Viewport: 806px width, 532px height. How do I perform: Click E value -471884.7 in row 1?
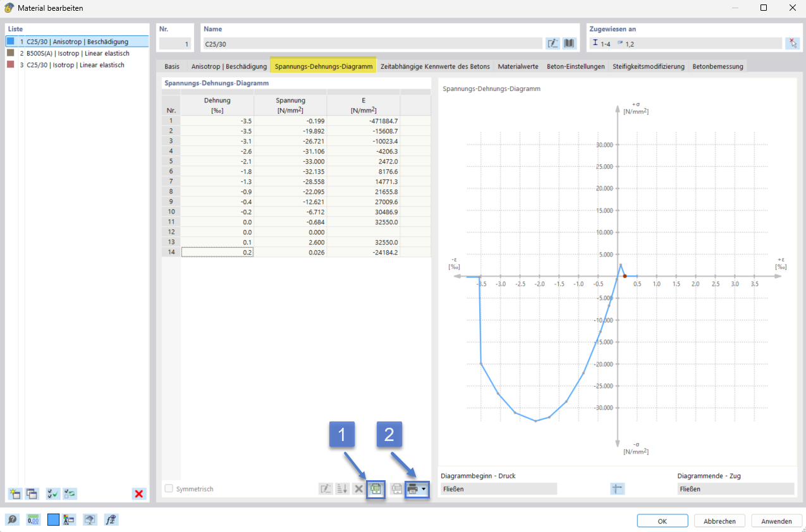363,120
